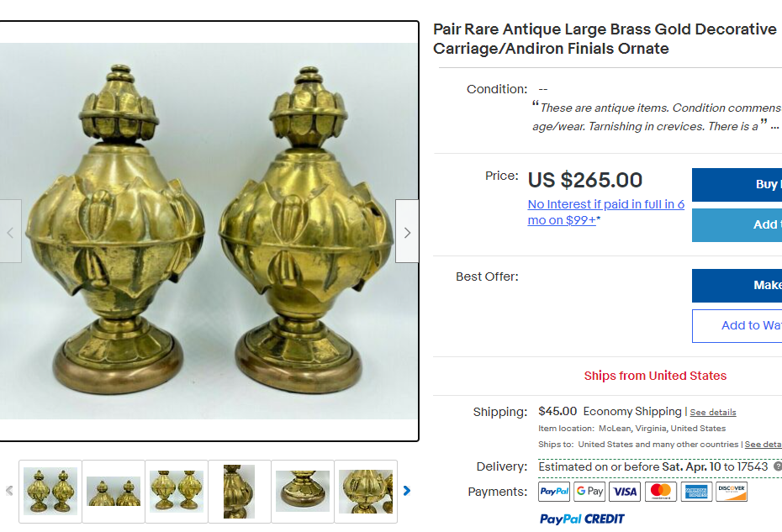The height and width of the screenshot is (532, 782).
Task: Go to next product image arrow
Action: pyautogui.click(x=407, y=231)
